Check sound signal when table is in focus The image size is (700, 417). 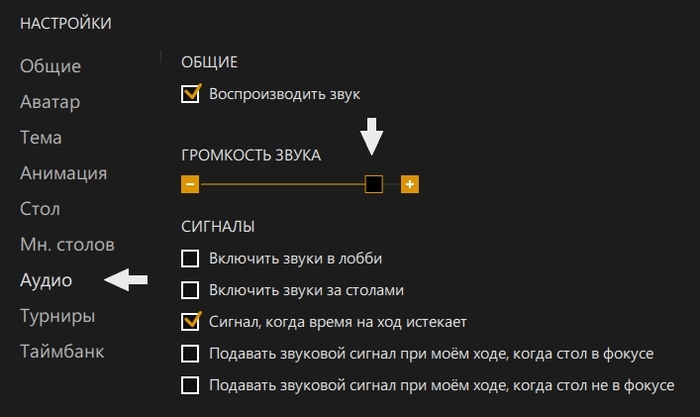[x=190, y=354]
